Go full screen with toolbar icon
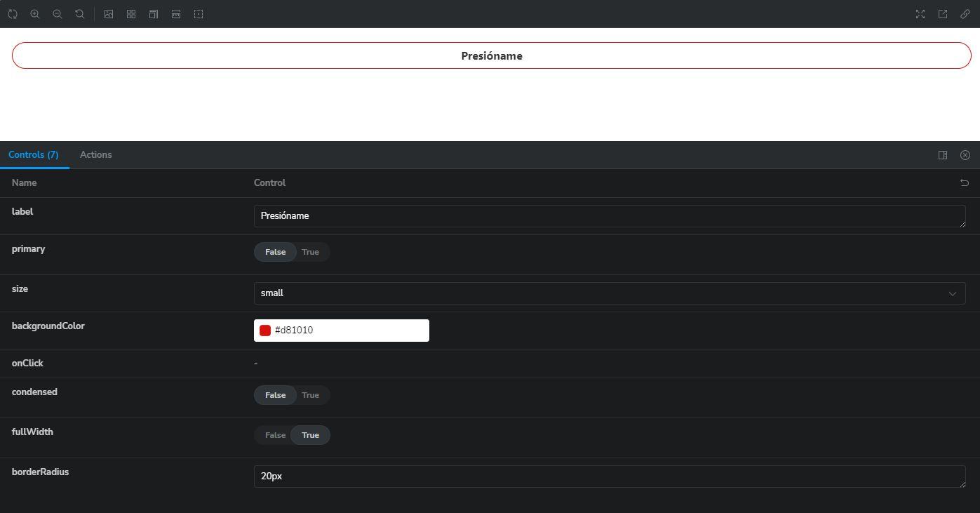The width and height of the screenshot is (980, 513). tap(920, 14)
